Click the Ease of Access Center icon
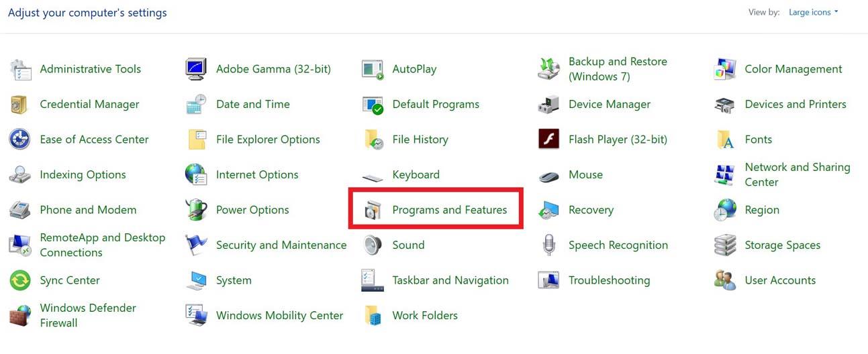The width and height of the screenshot is (868, 354). point(20,139)
